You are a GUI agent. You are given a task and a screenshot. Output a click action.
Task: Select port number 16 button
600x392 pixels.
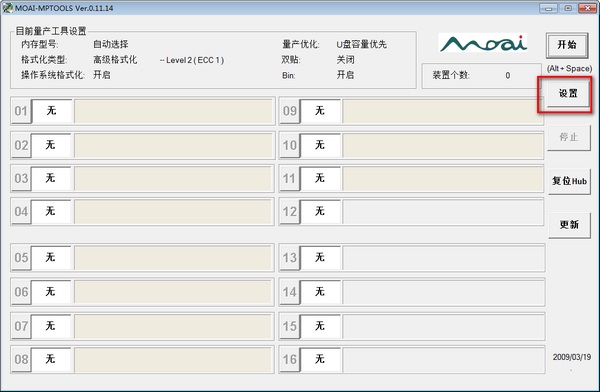click(x=290, y=359)
